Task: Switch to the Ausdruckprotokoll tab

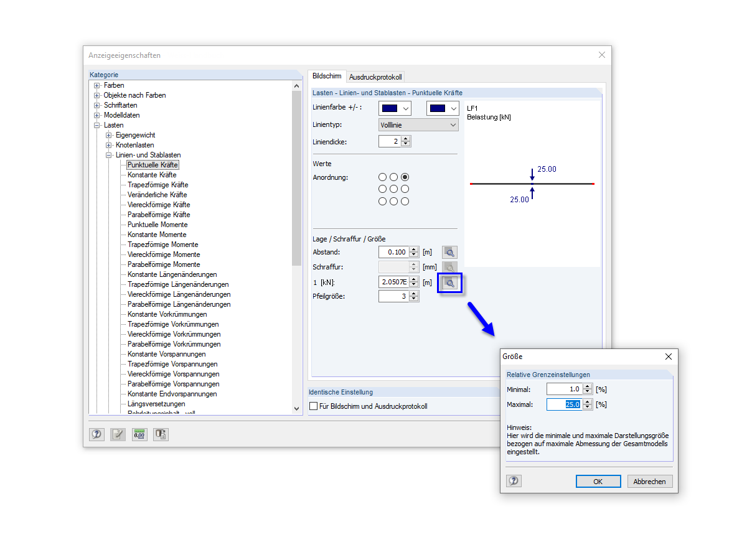Action: (375, 77)
